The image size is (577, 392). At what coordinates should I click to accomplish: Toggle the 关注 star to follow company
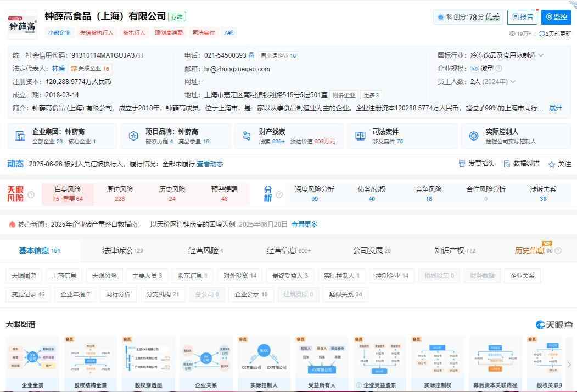551,164
